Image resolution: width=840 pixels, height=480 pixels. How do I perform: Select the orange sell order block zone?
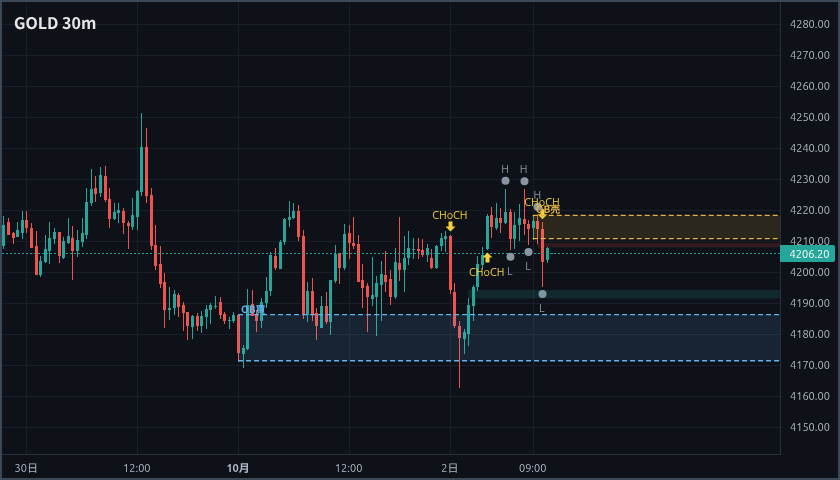pyautogui.click(x=657, y=227)
